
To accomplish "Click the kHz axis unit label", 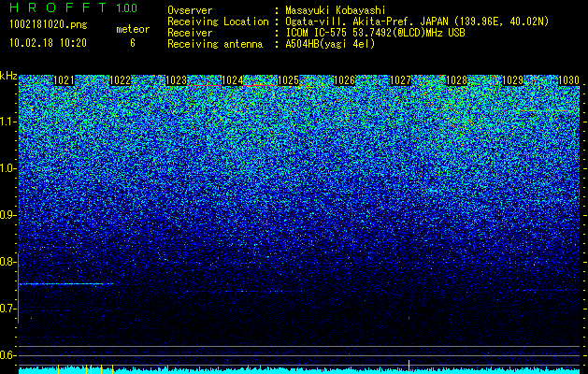I will [8, 76].
